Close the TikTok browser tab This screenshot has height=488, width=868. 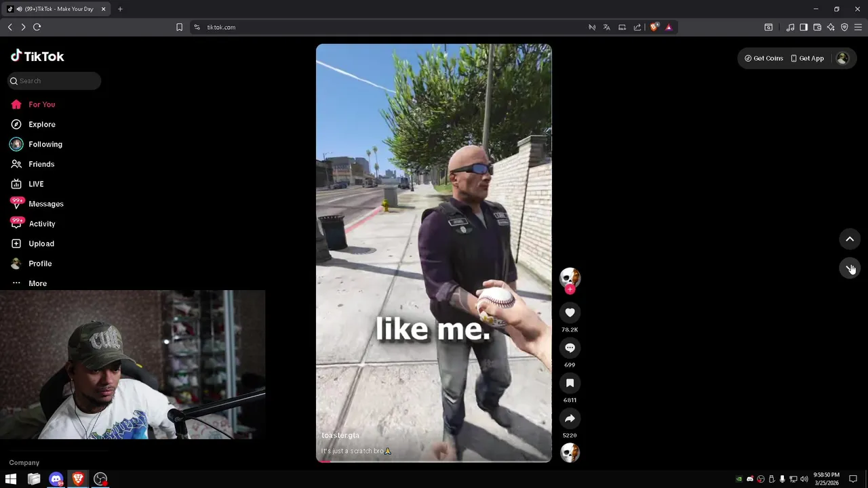(x=103, y=9)
